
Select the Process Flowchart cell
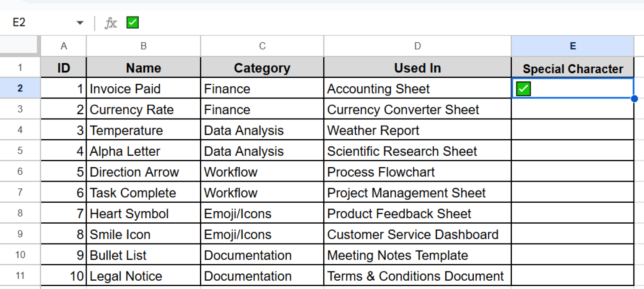pyautogui.click(x=417, y=172)
